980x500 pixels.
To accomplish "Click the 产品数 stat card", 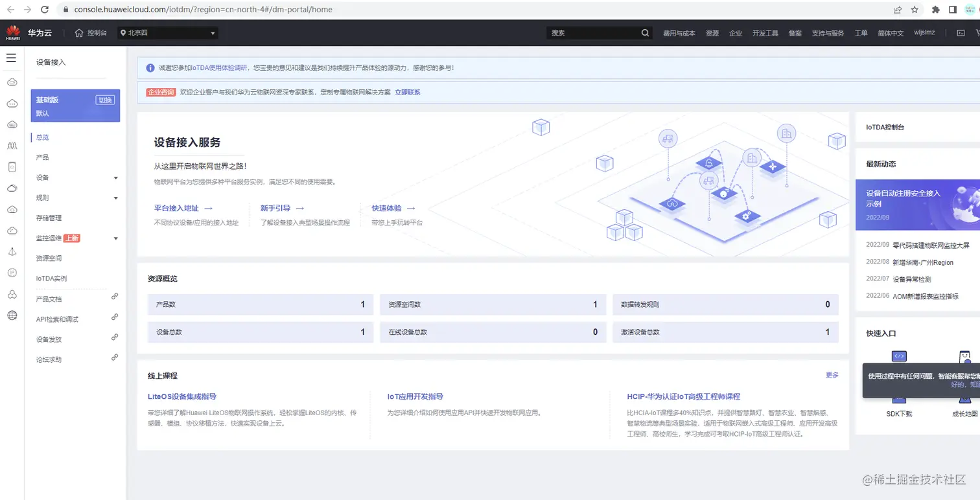I will coord(261,304).
